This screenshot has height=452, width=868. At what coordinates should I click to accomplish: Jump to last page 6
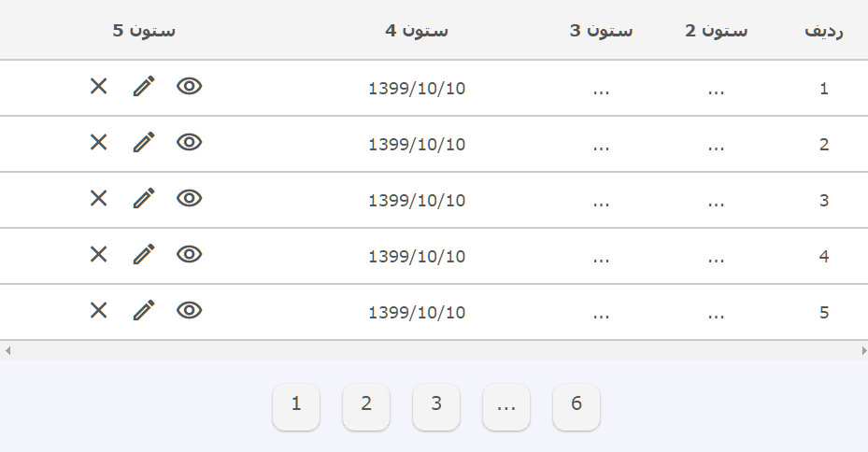click(576, 406)
